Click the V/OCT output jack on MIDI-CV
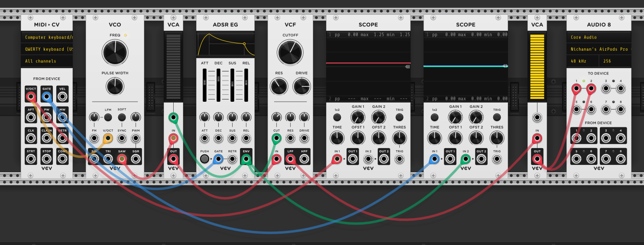This screenshot has height=245, width=644. 31,96
